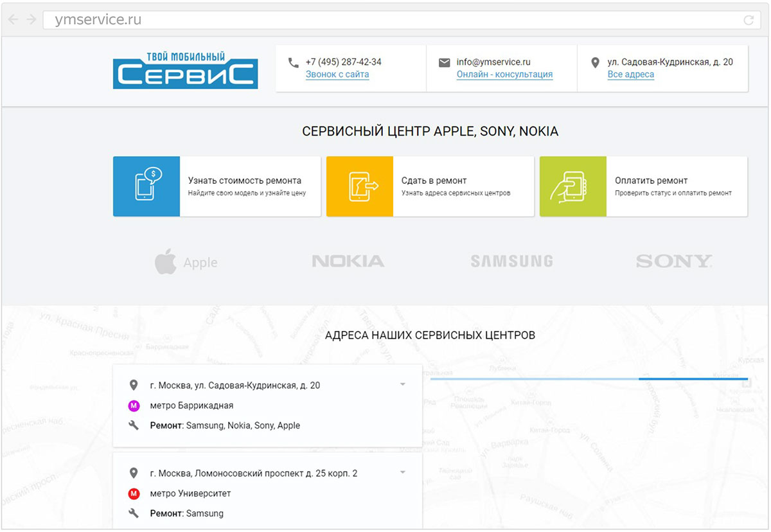Click wrench icon in the Ломоносовский проспект card

(134, 513)
